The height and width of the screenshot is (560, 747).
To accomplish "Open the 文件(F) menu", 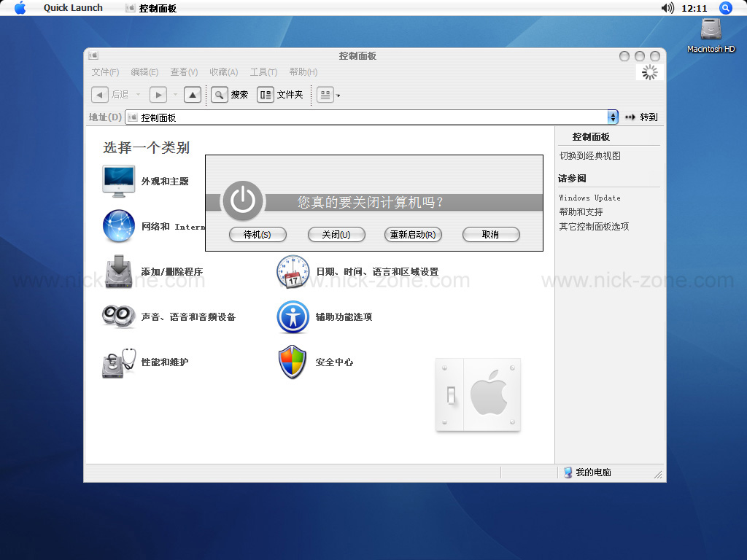I will click(105, 72).
